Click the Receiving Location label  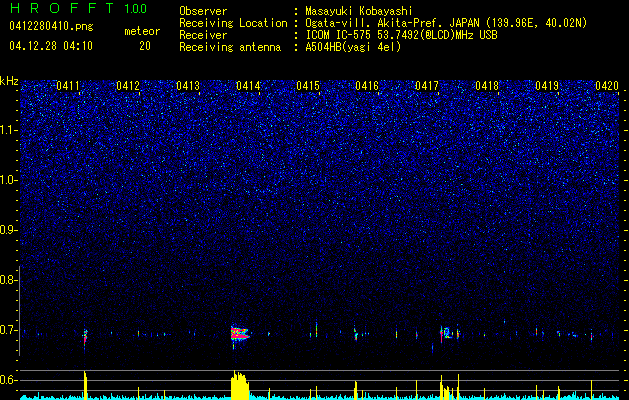pos(233,23)
